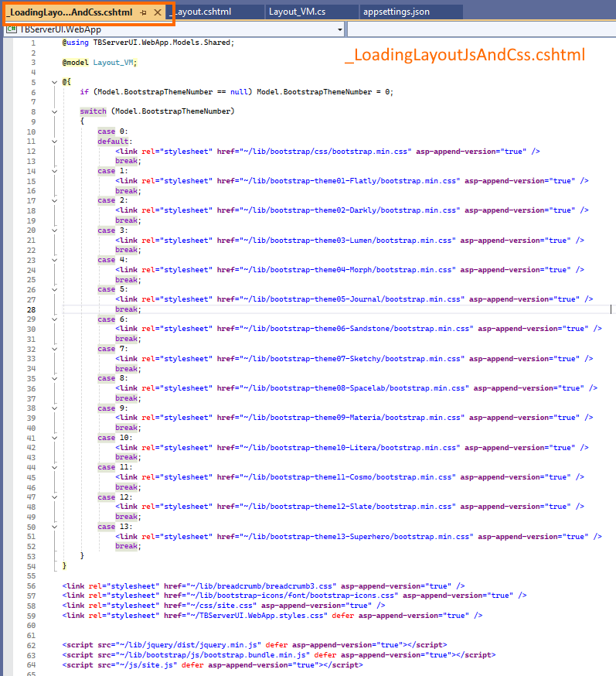The width and height of the screenshot is (616, 676).
Task: Collapse the case 10 region
Action: pos(53,438)
